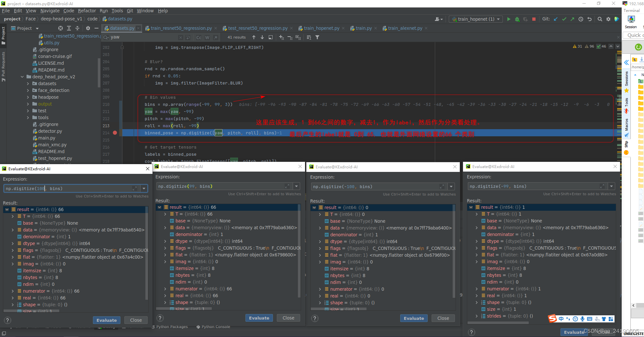Open Search Everywhere magnifier icon

pyautogui.click(x=600, y=19)
